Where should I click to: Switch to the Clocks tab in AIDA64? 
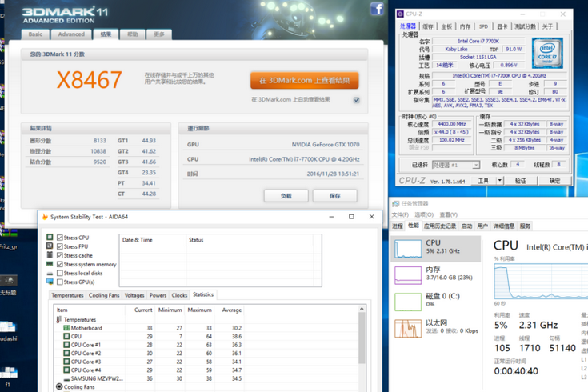click(179, 295)
